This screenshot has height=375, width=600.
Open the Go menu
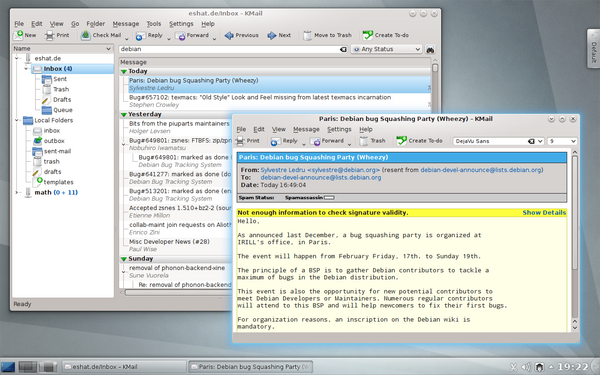pyautogui.click(x=75, y=24)
